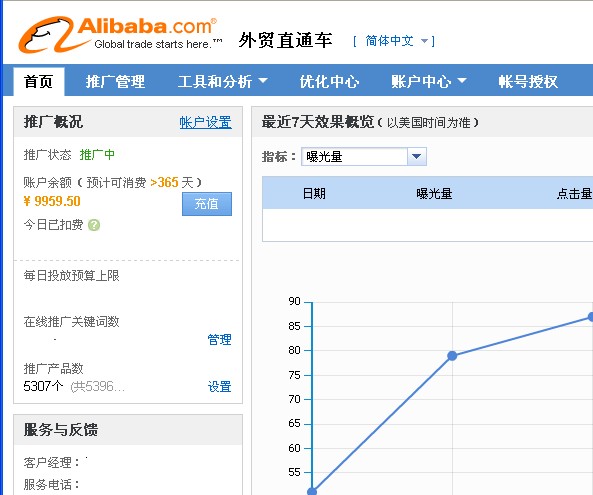This screenshot has width=593, height=495.
Task: Click the 设置 link for 推广产品数
Action: pyautogui.click(x=219, y=386)
